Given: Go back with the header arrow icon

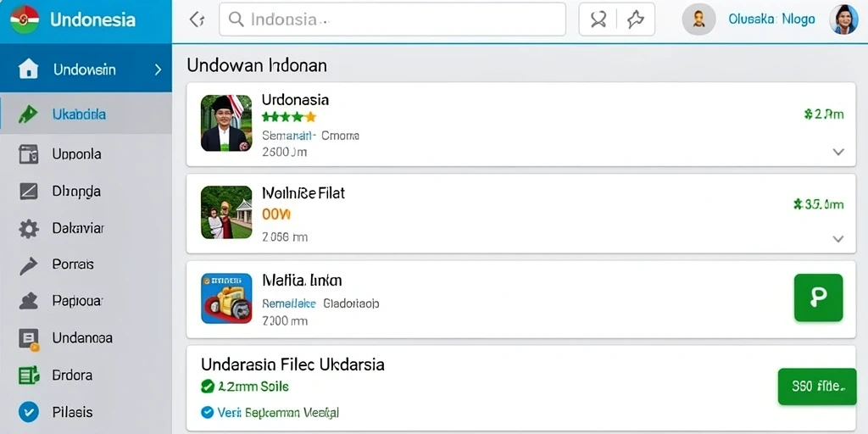Looking at the screenshot, I should [x=197, y=20].
